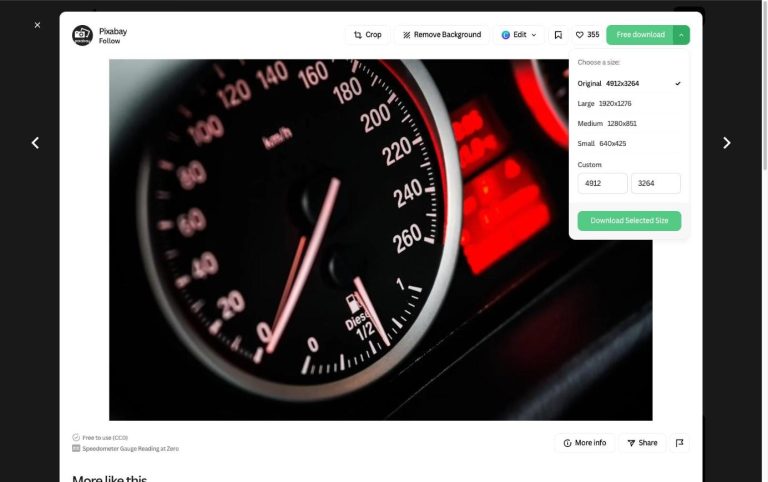
Task: Open the Remove Background tool
Action: (441, 35)
